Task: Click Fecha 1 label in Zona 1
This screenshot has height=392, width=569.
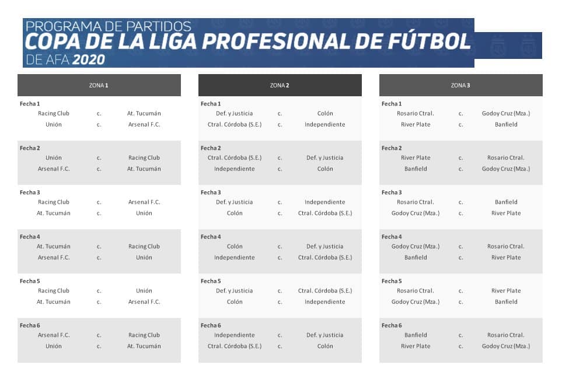Action: [30, 104]
